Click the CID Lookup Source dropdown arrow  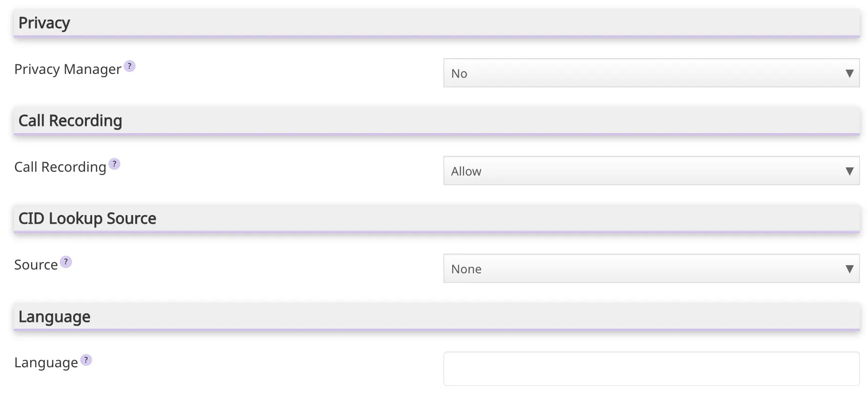click(x=849, y=269)
